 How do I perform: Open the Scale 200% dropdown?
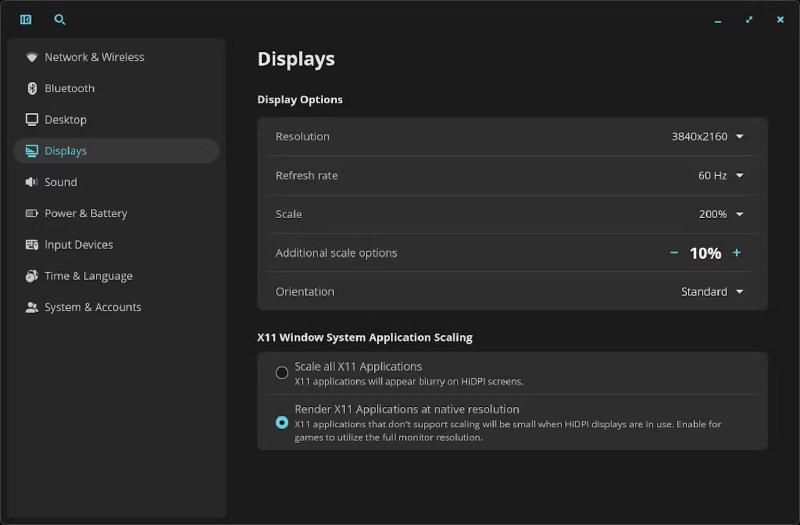[720, 214]
